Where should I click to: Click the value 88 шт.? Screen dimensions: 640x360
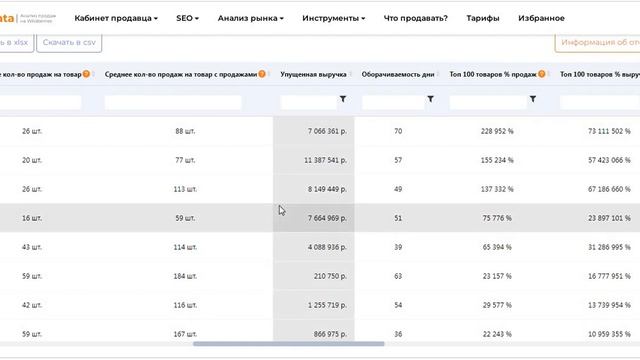point(185,131)
